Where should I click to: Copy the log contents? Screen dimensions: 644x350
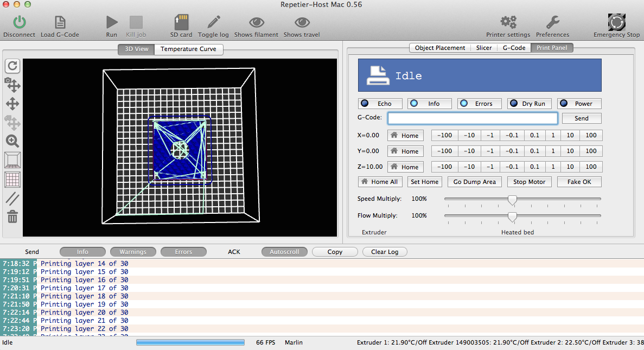click(335, 252)
